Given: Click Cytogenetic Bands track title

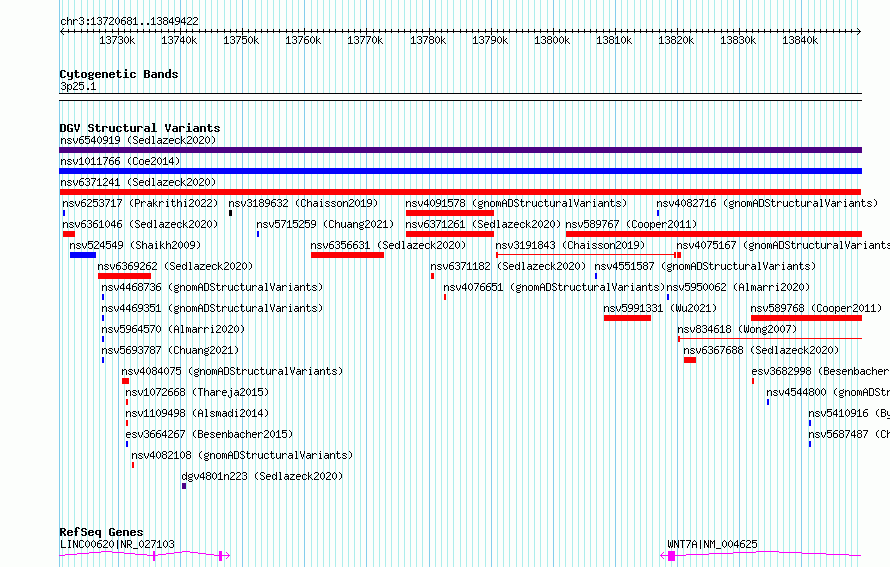Looking at the screenshot, I should pos(119,74).
